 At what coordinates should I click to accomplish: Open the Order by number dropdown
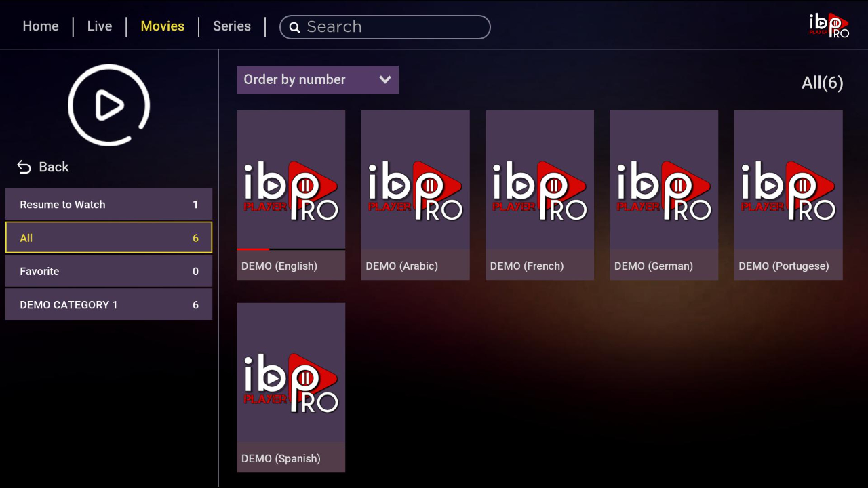coord(317,79)
